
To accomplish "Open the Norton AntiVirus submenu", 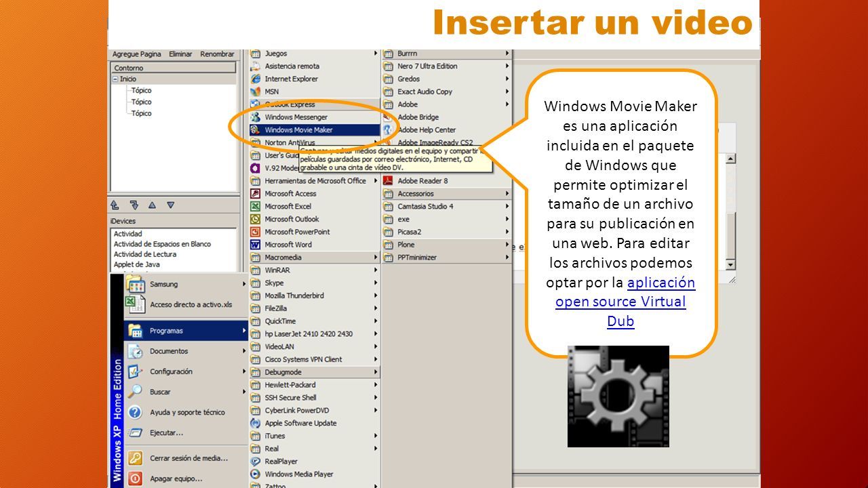I will coord(314,142).
